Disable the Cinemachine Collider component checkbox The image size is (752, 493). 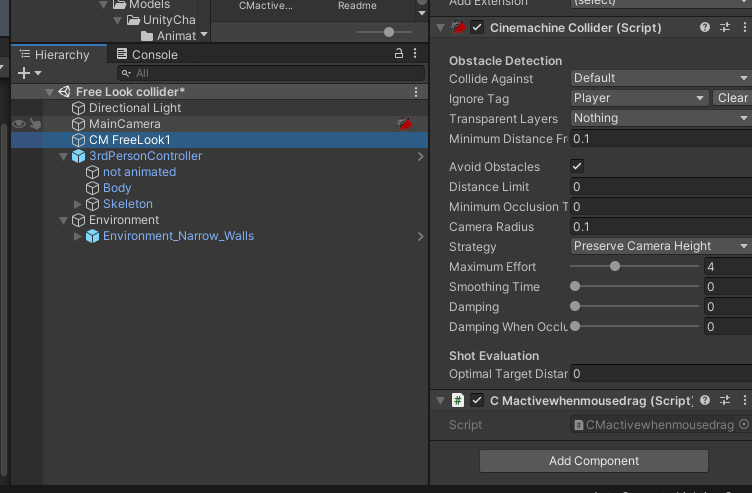(477, 27)
